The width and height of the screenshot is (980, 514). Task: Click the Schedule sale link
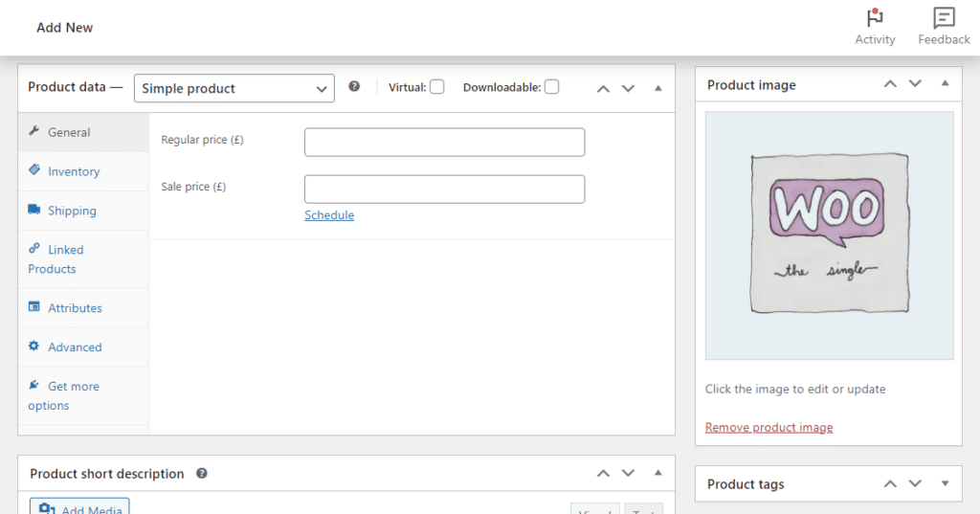point(329,215)
